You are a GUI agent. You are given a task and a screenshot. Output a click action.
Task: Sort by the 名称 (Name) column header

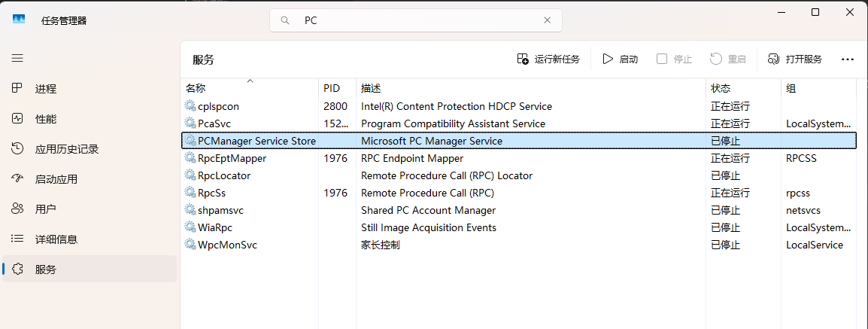click(x=196, y=88)
